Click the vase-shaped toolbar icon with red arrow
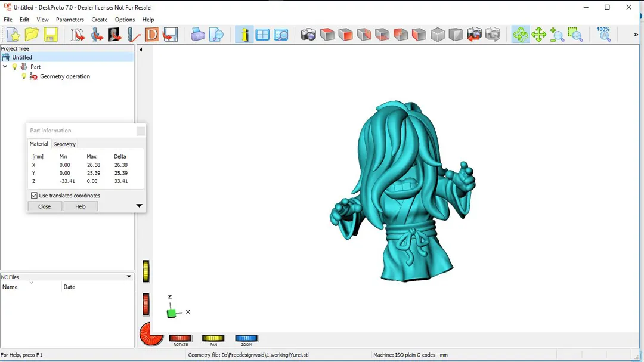Viewport: 644px width, 362px height. click(97, 35)
